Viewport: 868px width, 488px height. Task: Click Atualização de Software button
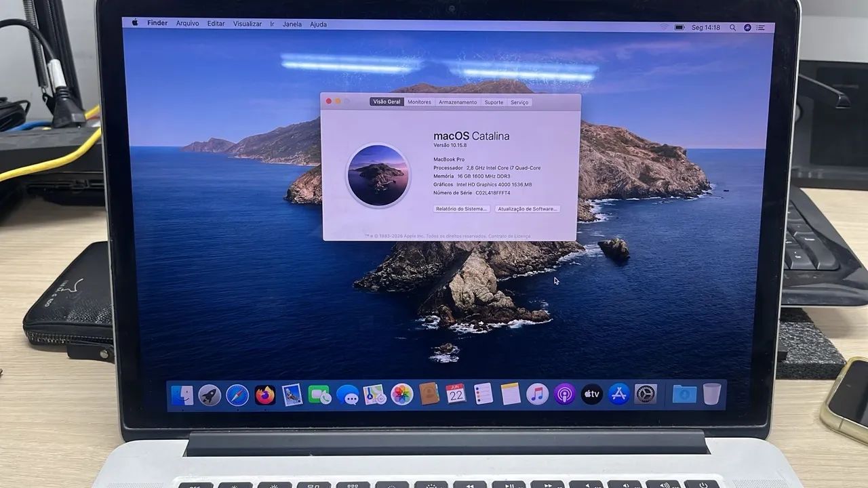pyautogui.click(x=528, y=209)
